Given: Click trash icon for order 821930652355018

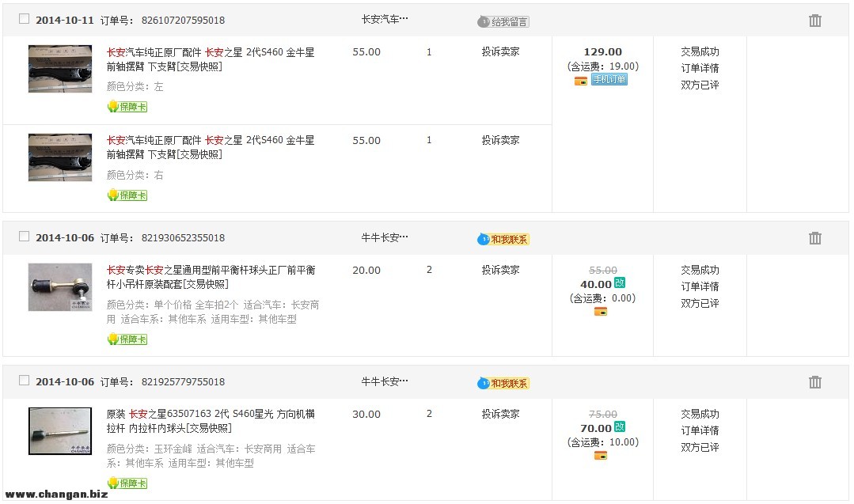Looking at the screenshot, I should click(814, 238).
